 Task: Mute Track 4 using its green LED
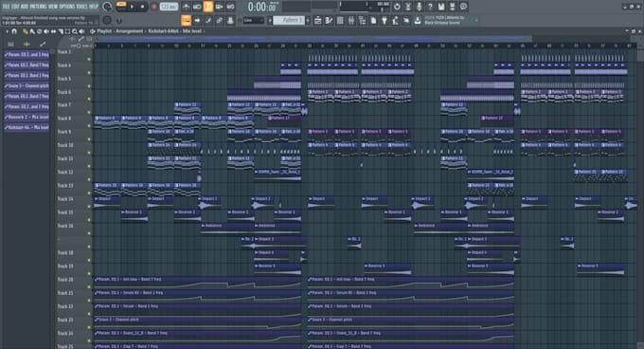click(x=89, y=73)
